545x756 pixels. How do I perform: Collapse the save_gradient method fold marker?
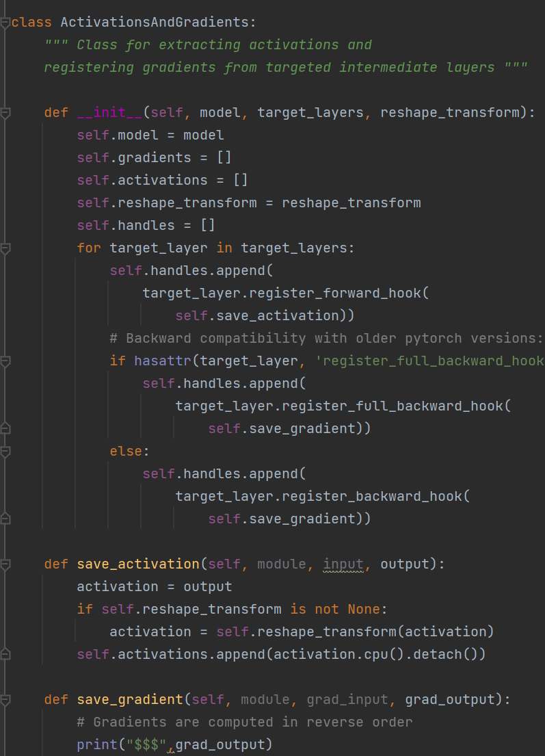click(5, 700)
